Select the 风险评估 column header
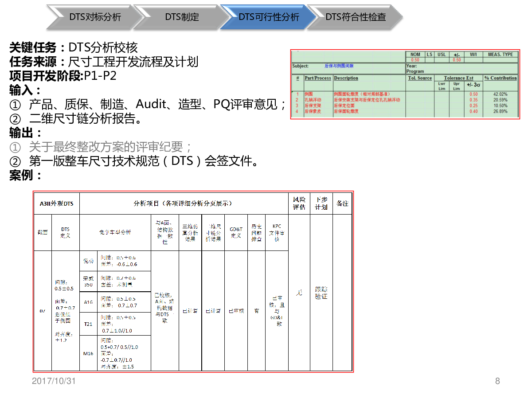 (299, 203)
